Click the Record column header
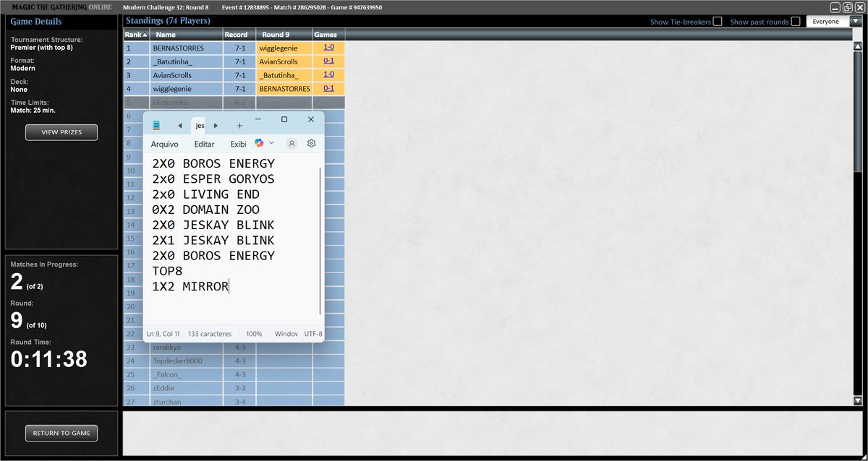This screenshot has width=868, height=461. click(239, 35)
